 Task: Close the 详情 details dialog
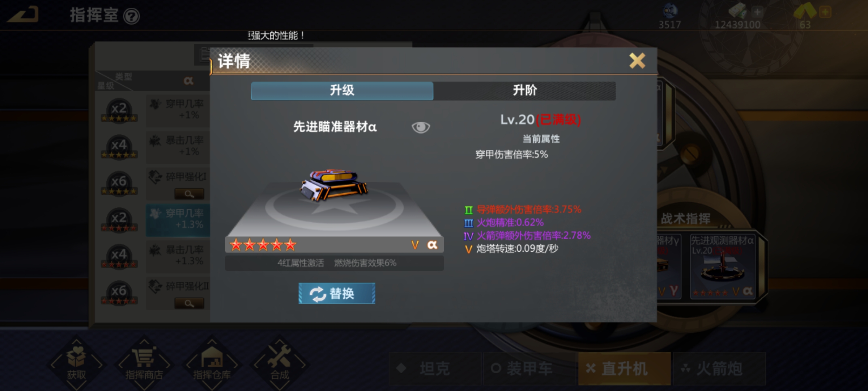tap(637, 61)
